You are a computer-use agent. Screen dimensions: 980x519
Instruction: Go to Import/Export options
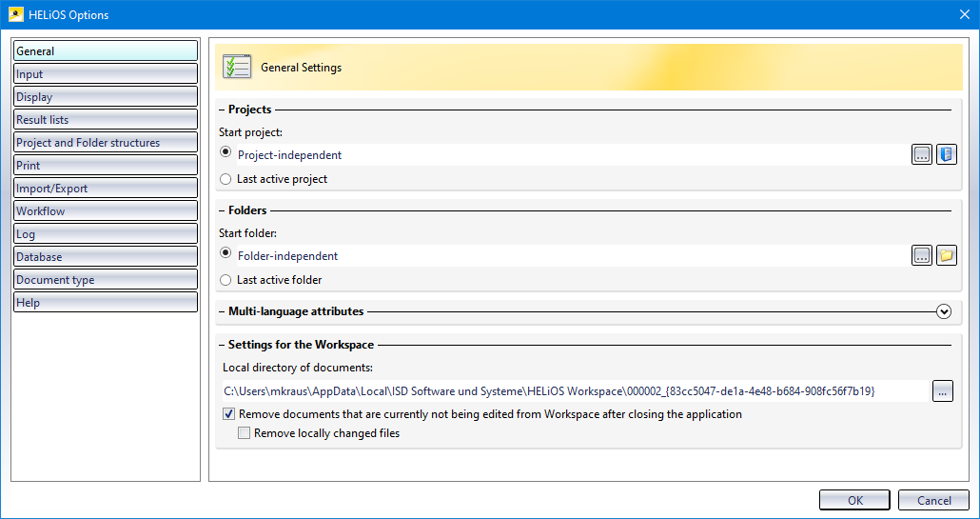106,189
